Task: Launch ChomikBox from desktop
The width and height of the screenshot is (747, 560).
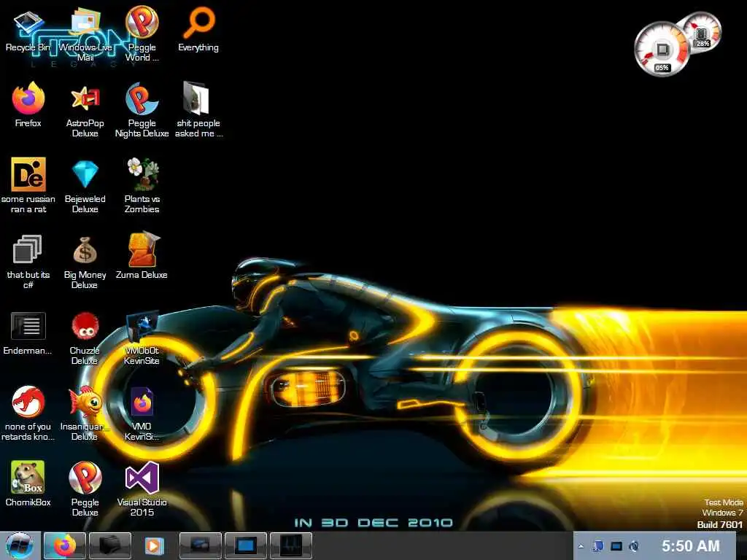Action: (28, 484)
